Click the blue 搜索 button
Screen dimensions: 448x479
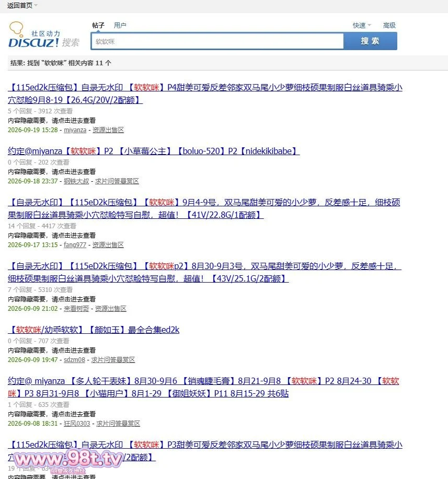tap(370, 41)
